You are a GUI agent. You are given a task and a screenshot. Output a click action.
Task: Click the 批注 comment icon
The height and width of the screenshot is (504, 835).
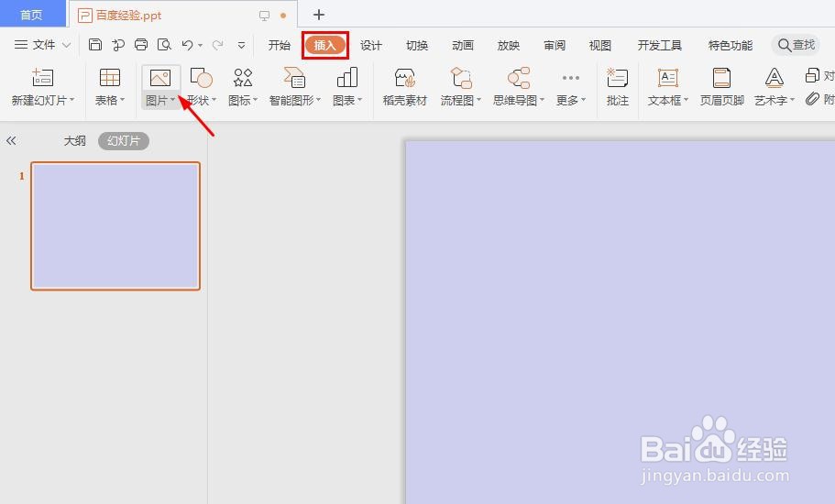click(x=617, y=78)
